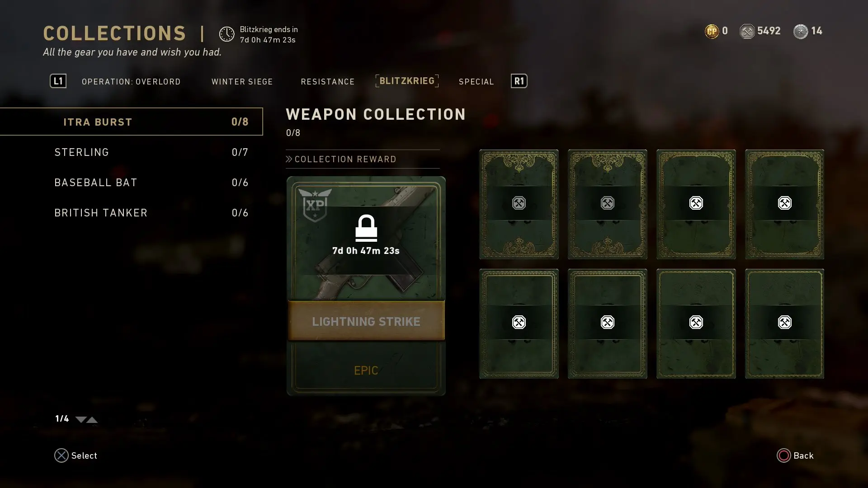Screen dimensions: 868x488
Task: Expand the Collection Reward chevron header
Action: tap(341, 159)
